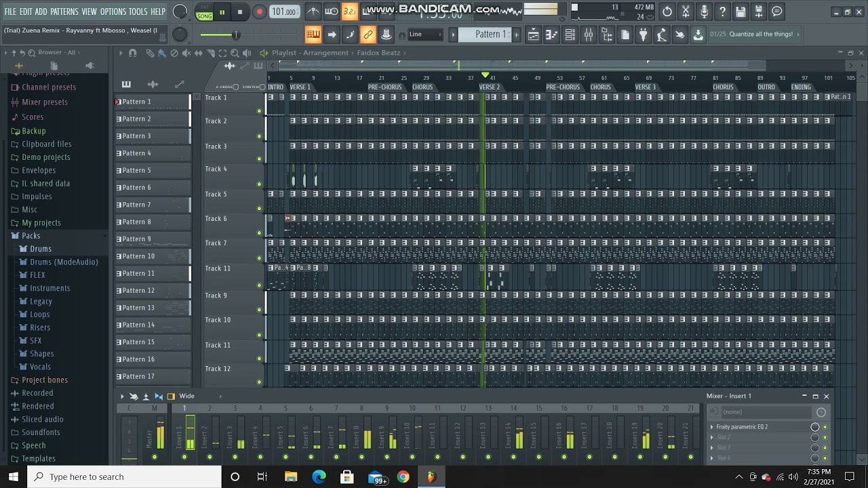868x488 pixels.
Task: Open the Piano roll view icon
Action: click(552, 35)
